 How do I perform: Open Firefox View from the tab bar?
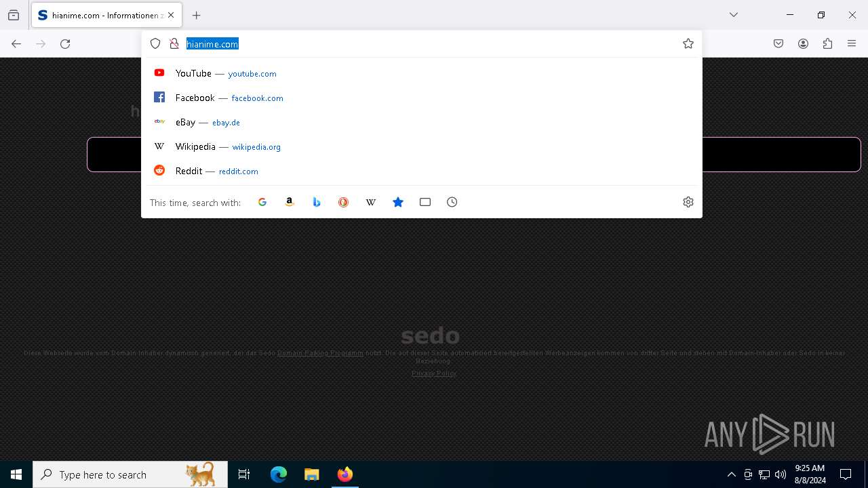13,15
